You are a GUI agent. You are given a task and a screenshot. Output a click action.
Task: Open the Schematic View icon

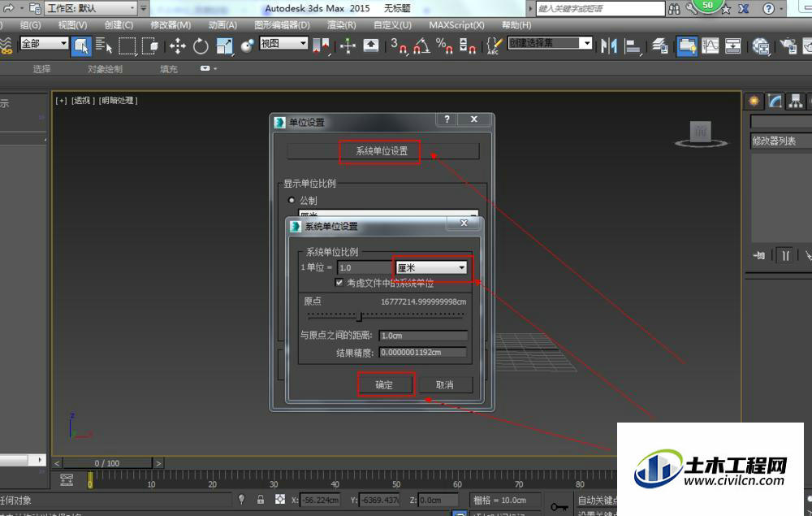[x=732, y=46]
